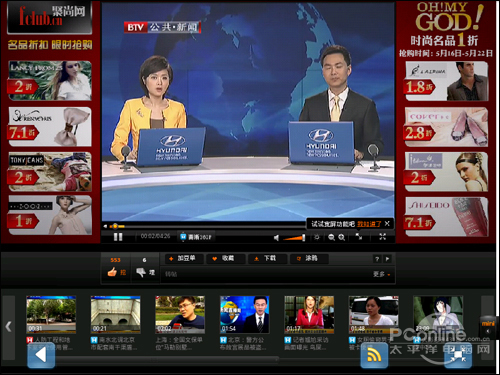Click the zoom-in magnifier in the player bar
This screenshot has height=375, width=500.
pyautogui.click(x=342, y=237)
